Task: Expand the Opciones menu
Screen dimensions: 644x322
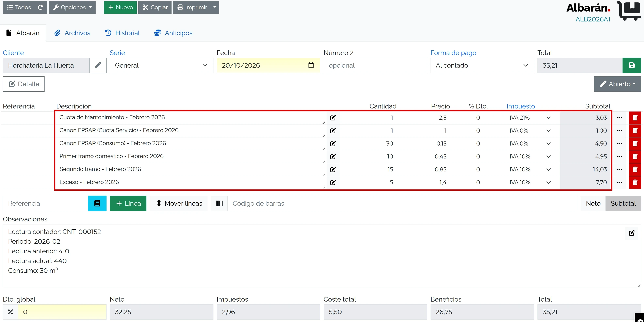Action: pos(72,7)
